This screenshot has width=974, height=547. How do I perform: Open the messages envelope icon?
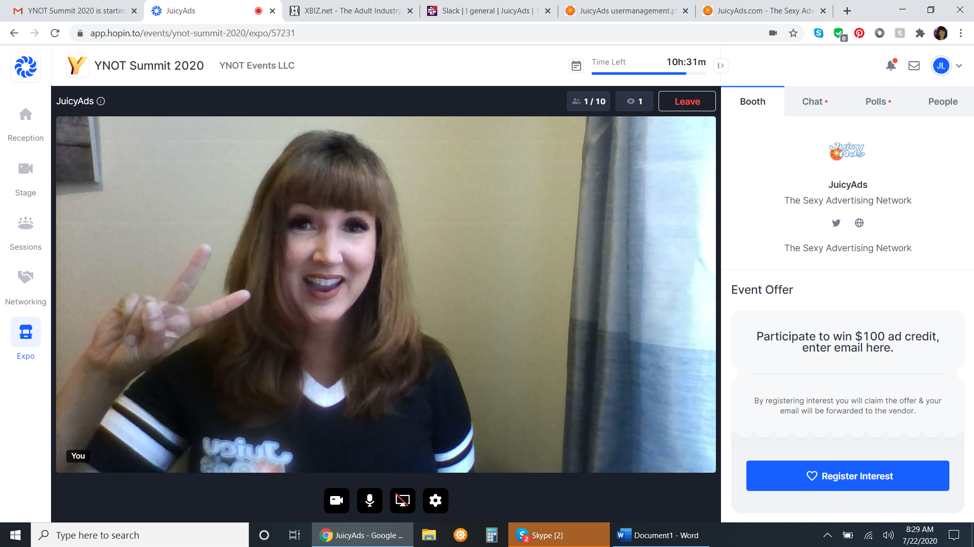click(x=914, y=65)
